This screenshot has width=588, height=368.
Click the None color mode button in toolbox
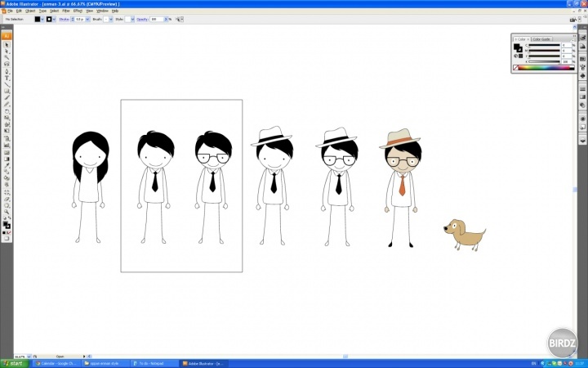[9, 233]
